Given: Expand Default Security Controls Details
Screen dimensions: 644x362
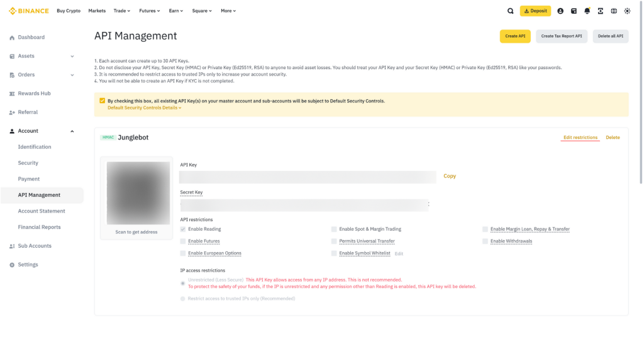Looking at the screenshot, I should [x=144, y=108].
